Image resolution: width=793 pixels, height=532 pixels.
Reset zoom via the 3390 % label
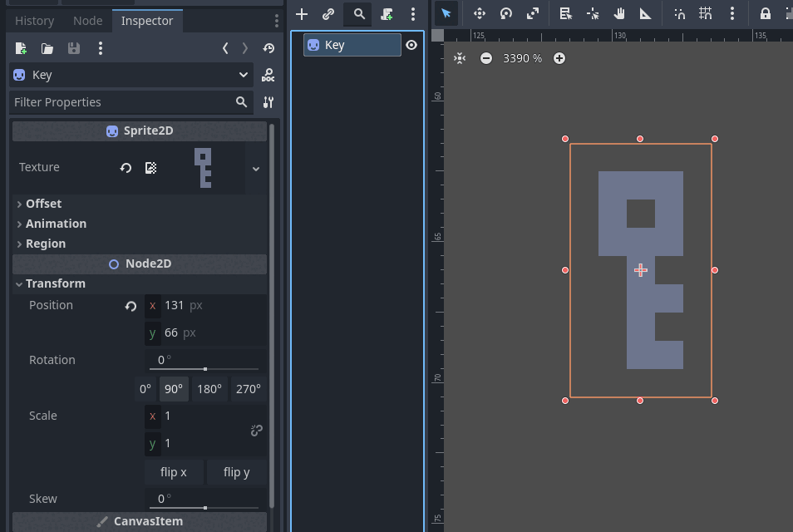[x=522, y=58]
